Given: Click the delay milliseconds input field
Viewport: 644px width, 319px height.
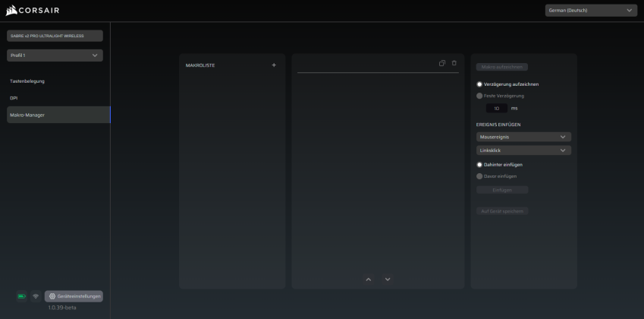Looking at the screenshot, I should click(x=496, y=109).
